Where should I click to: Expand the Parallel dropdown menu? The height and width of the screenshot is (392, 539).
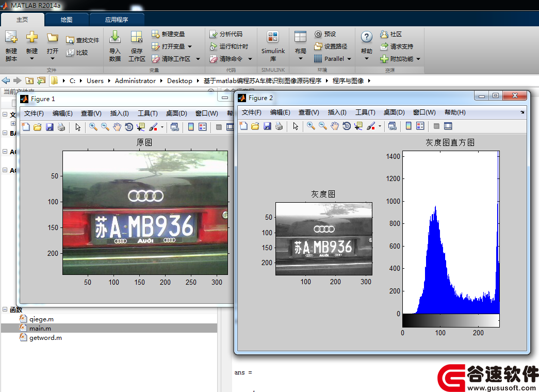349,59
